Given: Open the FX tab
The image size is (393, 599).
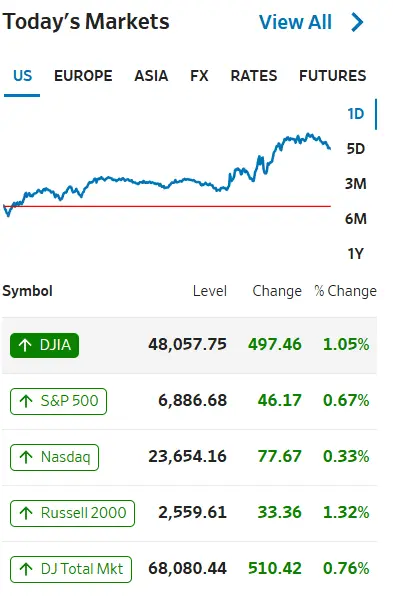Looking at the screenshot, I should [199, 76].
